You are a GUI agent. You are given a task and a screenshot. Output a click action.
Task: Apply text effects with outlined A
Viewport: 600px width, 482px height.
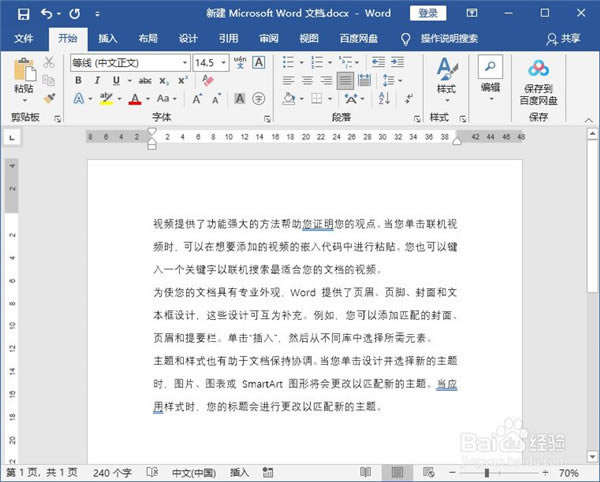click(78, 99)
